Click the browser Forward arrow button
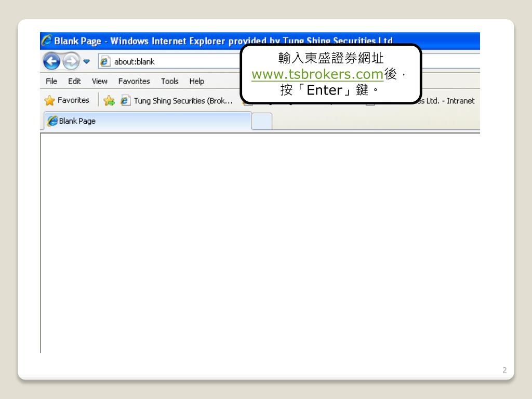 click(71, 61)
